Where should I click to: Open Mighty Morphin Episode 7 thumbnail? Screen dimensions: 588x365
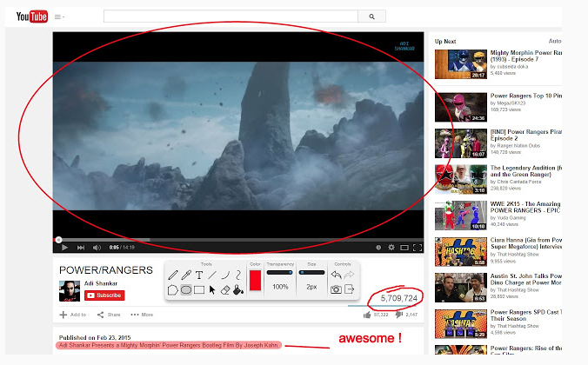461,64
